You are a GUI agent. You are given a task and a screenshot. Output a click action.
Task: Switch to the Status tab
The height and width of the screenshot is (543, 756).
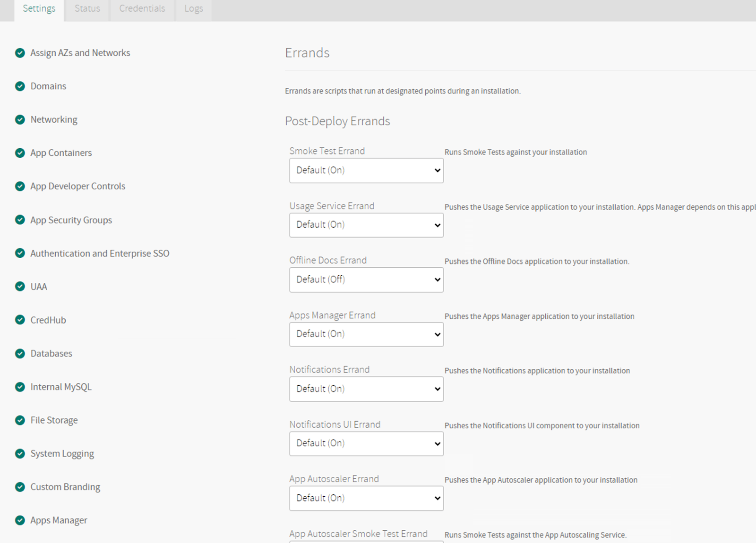[87, 9]
